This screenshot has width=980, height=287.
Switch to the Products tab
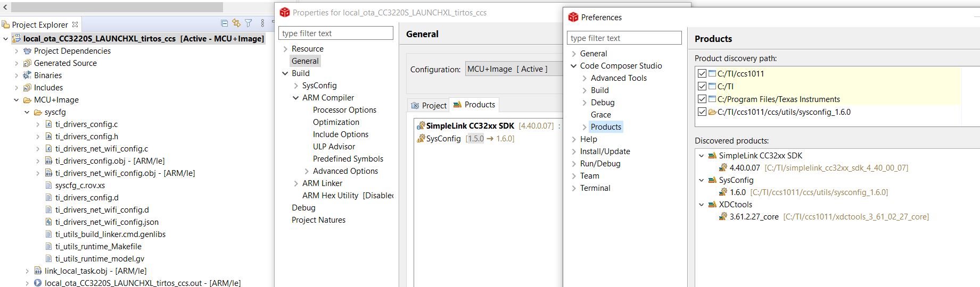click(474, 105)
